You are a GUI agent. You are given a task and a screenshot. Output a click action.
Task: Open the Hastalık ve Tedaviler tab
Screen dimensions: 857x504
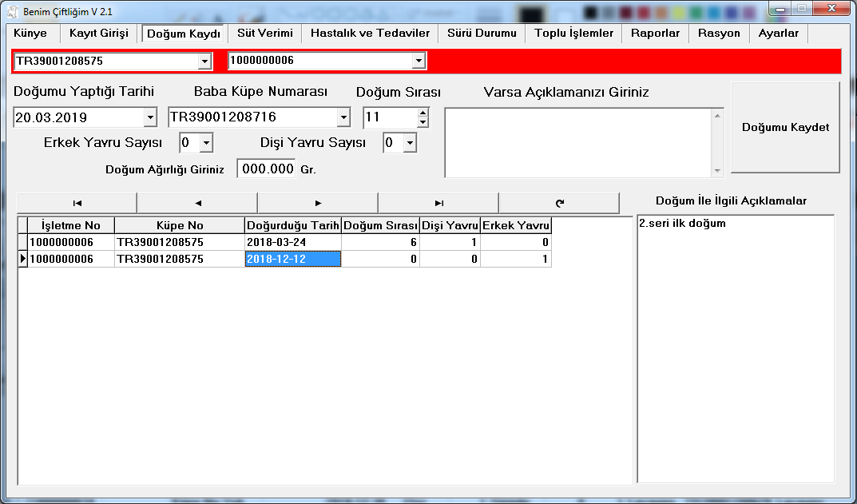click(x=370, y=34)
